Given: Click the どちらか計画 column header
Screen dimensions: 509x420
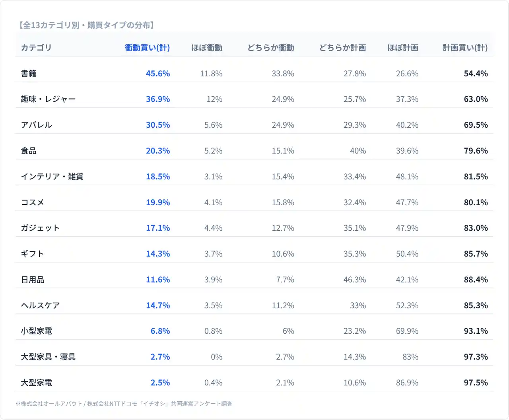Looking at the screenshot, I should (x=342, y=48).
